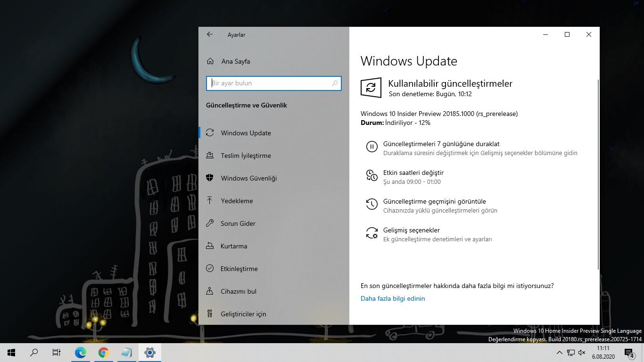Maximize the Ayarlar window
The width and height of the screenshot is (644, 362).
pos(567,34)
